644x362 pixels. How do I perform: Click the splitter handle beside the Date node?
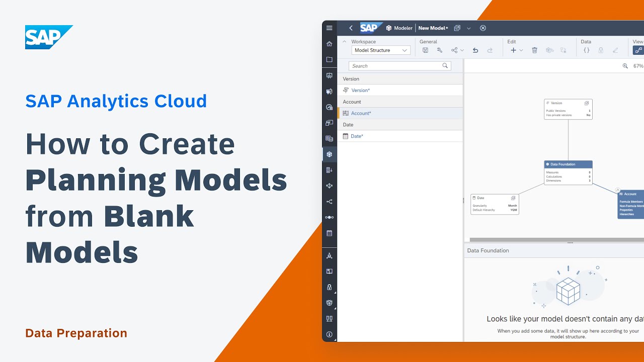point(463,200)
